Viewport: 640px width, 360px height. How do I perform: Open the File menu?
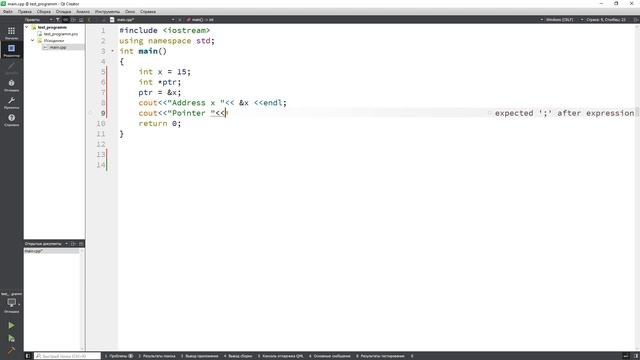8,12
